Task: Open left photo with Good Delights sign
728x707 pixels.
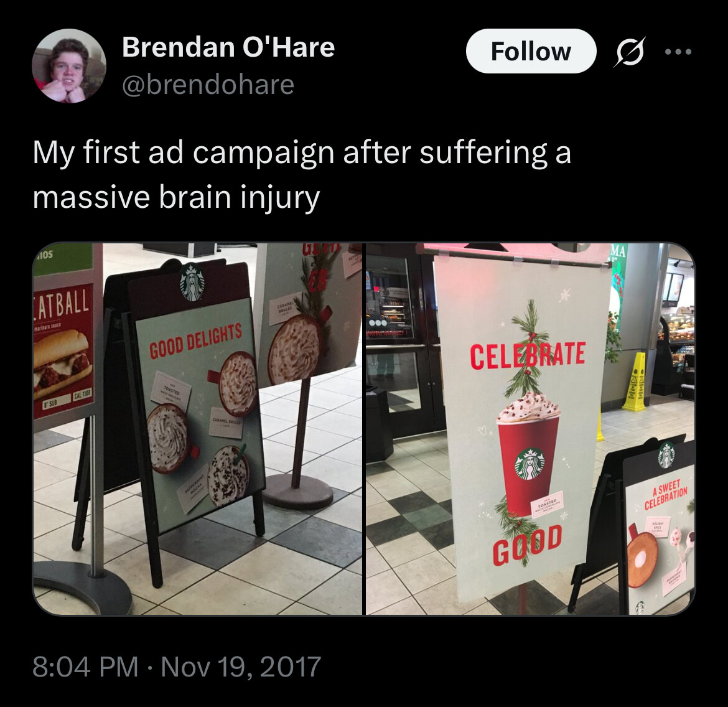Action: pos(197,429)
